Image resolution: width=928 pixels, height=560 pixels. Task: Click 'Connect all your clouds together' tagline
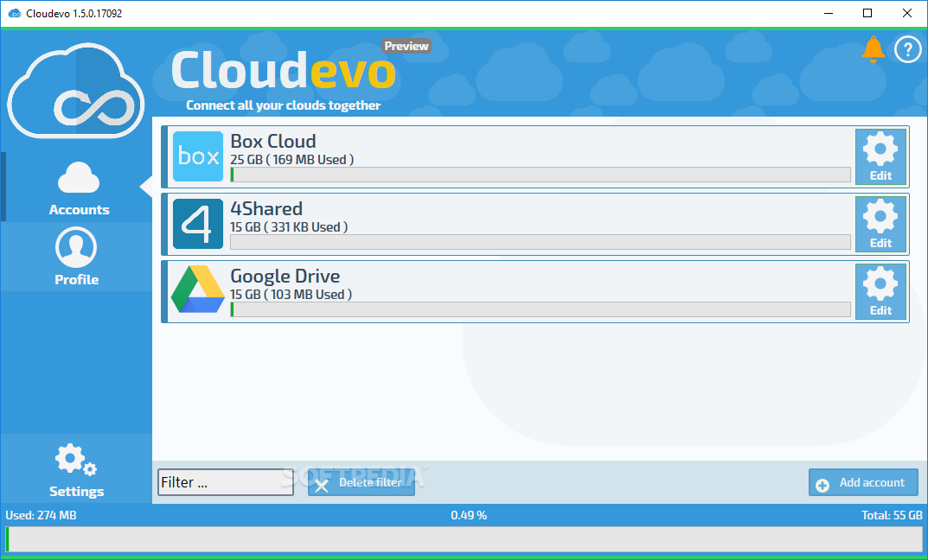coord(284,105)
